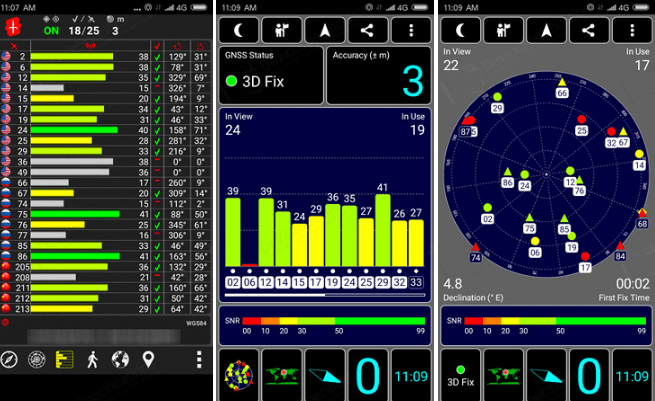Expand the overflow menu above the Accuracy panel

click(x=411, y=29)
